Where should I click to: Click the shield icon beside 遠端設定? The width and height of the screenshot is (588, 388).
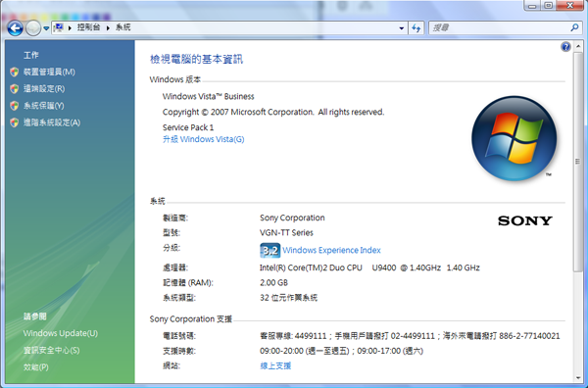(15, 89)
